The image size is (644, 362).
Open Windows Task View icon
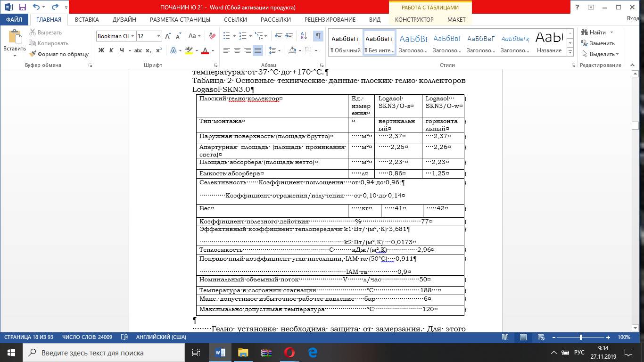coord(196,353)
